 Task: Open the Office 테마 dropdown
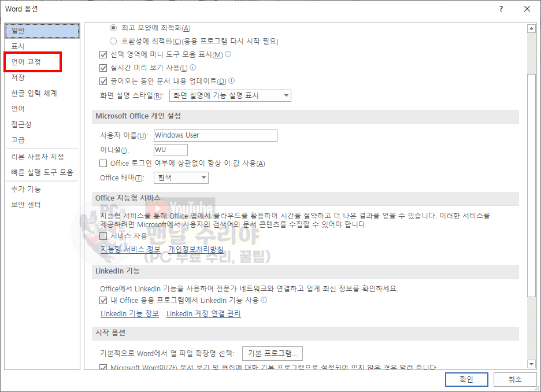(181, 177)
